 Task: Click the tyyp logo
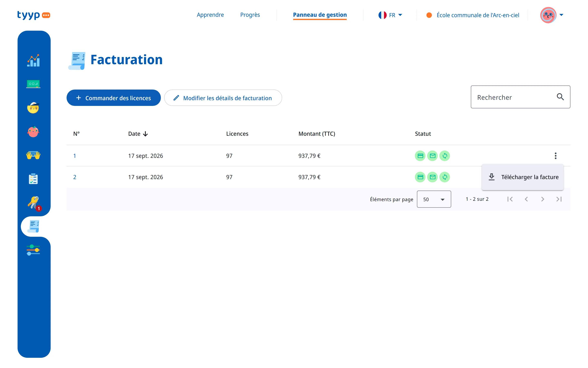34,15
